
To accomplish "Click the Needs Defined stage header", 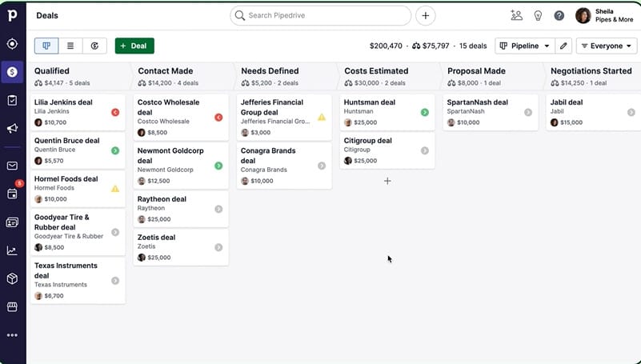I will (270, 70).
